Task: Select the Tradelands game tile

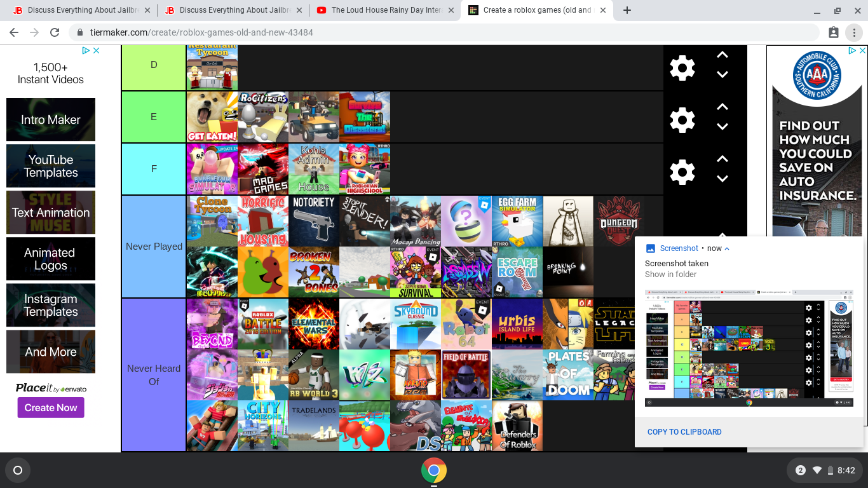Action: click(x=314, y=426)
